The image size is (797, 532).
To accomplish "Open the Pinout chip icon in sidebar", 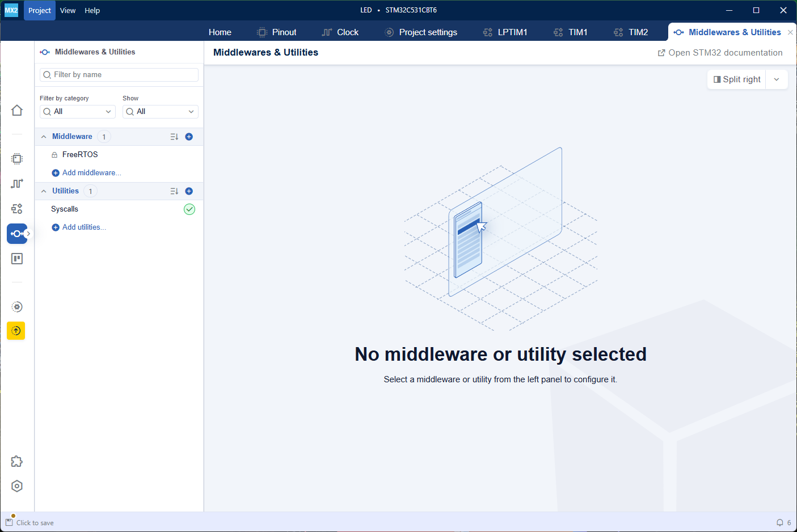I will [x=17, y=159].
